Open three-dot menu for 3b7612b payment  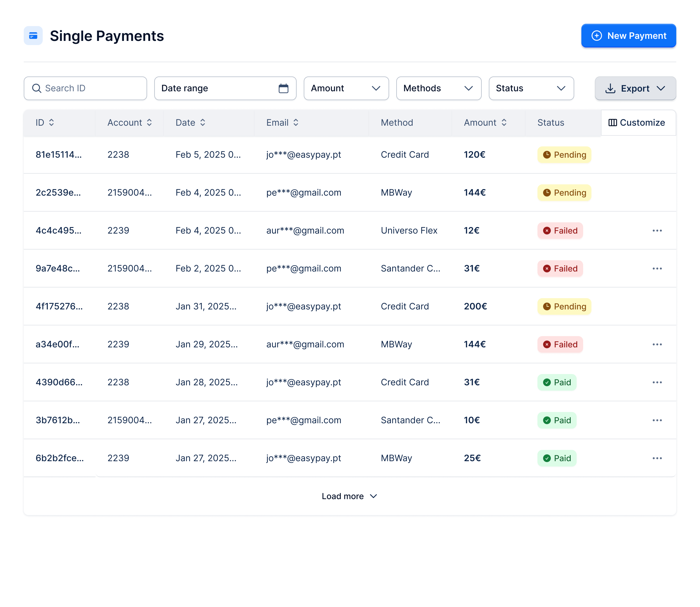point(657,420)
